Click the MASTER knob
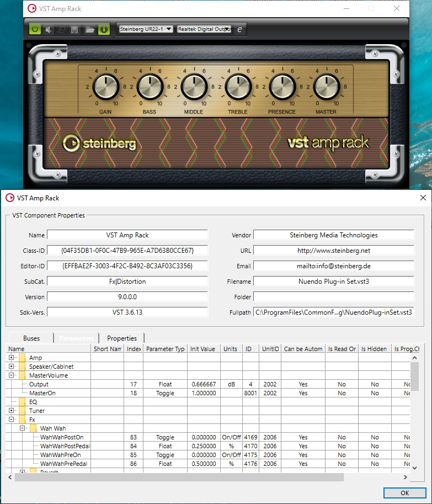 (326, 87)
